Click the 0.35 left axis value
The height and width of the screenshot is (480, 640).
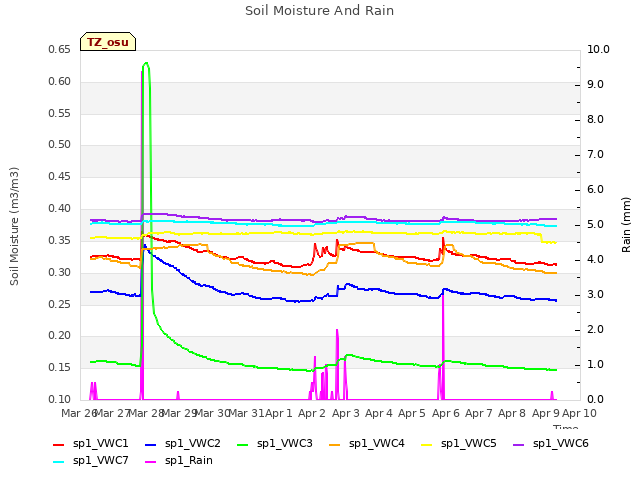coord(60,240)
